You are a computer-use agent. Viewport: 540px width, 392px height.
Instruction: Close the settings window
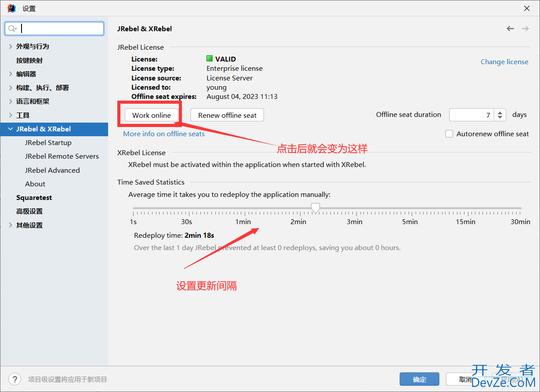point(526,8)
